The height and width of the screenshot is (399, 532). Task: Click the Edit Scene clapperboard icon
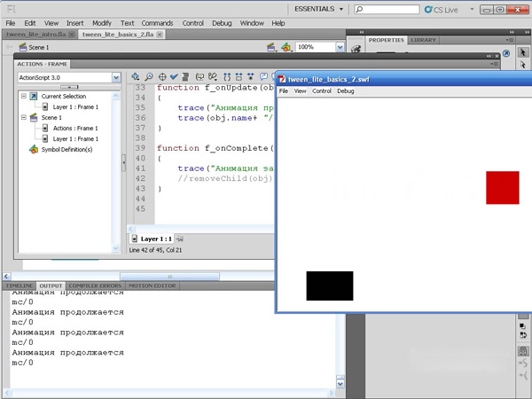point(272,47)
